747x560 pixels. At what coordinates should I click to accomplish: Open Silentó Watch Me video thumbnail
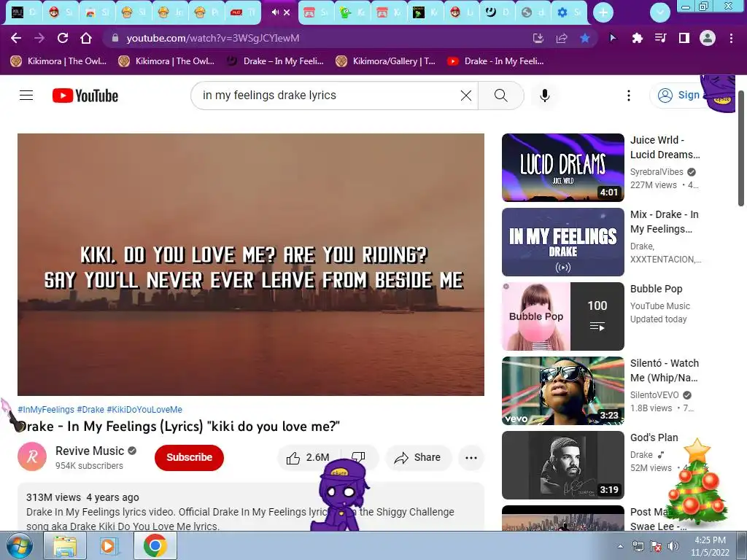pyautogui.click(x=563, y=391)
